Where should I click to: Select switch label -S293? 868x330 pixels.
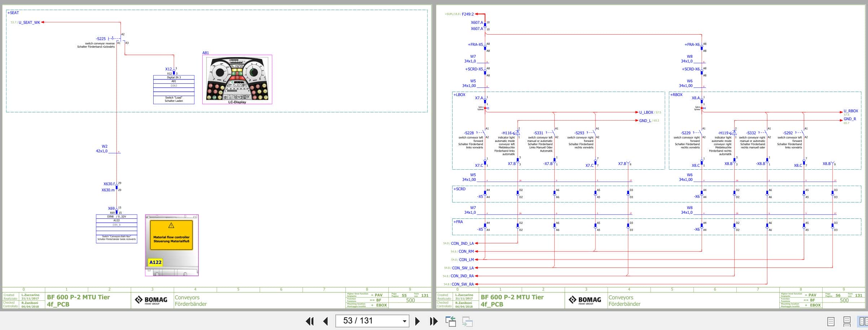click(579, 133)
